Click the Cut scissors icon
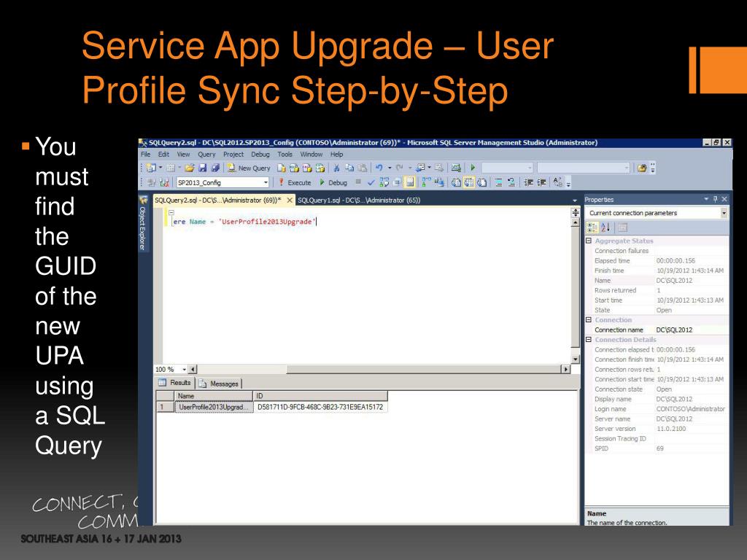The height and width of the screenshot is (560, 747). coord(336,168)
